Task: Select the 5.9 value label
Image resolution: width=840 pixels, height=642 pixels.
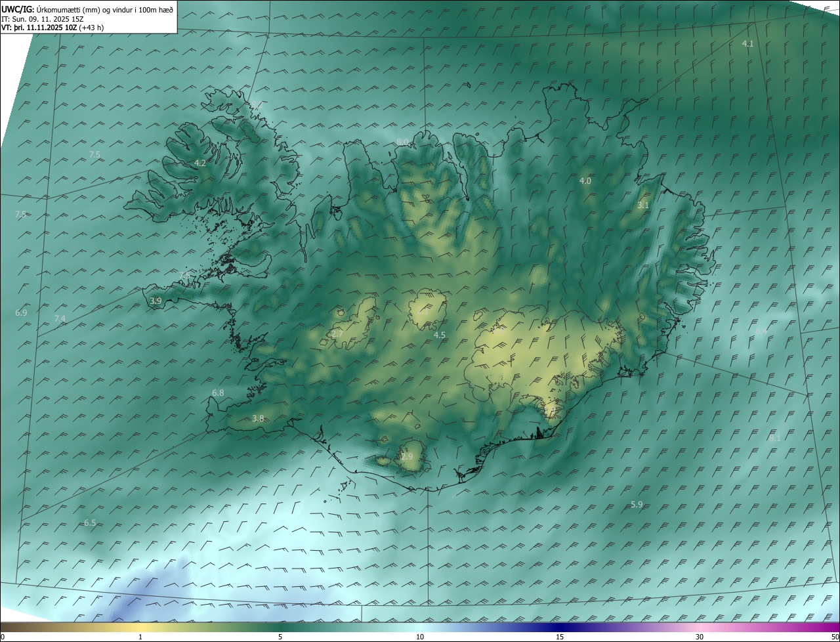Action: (637, 504)
